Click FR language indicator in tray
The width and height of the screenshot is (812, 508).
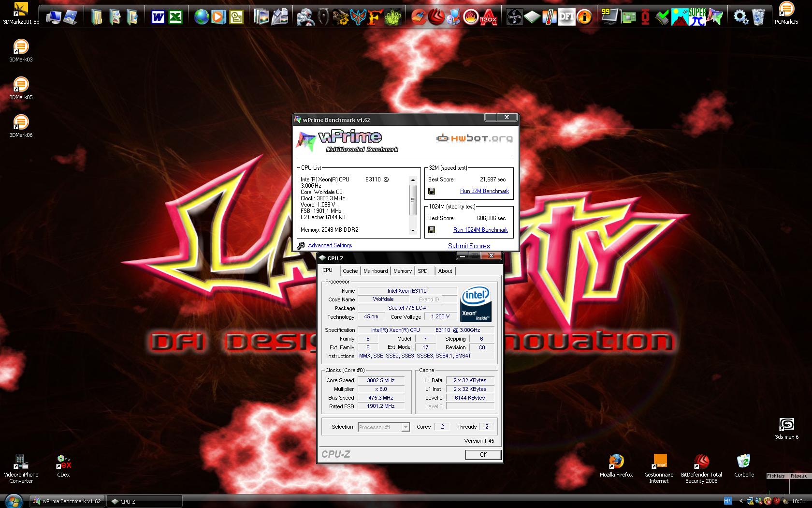[727, 501]
